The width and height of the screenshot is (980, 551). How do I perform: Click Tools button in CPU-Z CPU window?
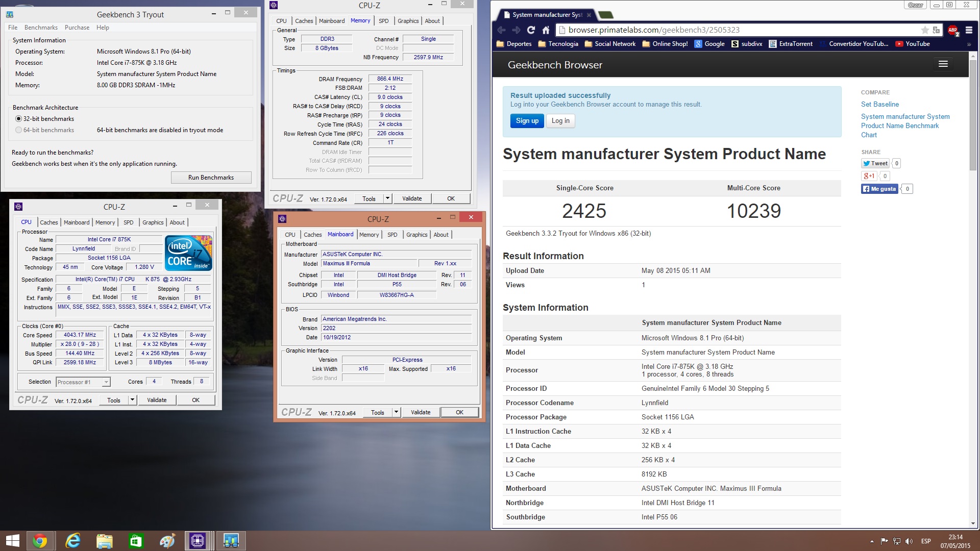click(x=114, y=400)
